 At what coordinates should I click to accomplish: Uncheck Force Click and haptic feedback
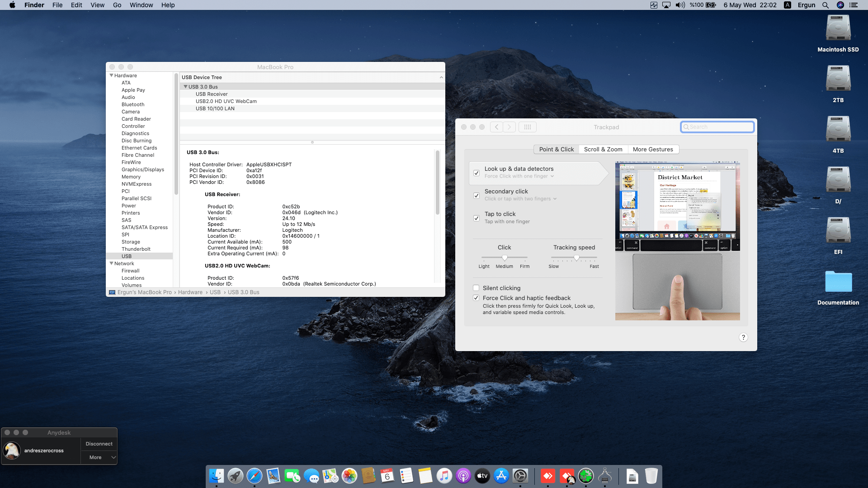476,298
